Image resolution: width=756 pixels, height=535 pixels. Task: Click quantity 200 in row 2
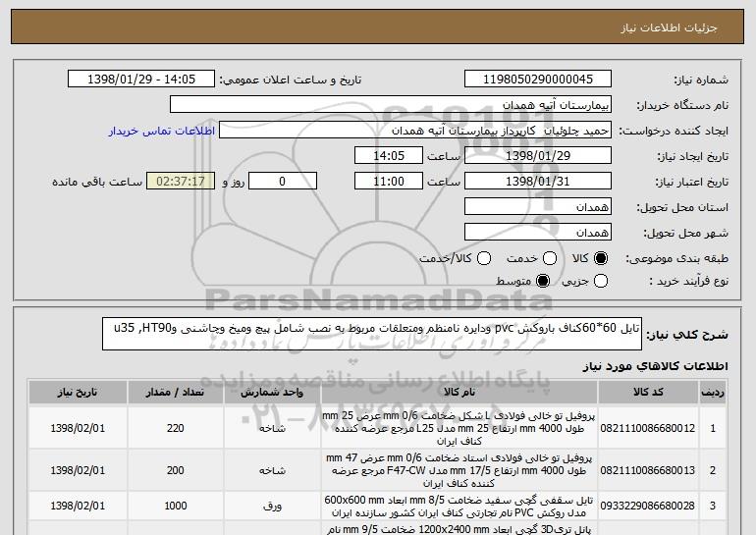175,470
